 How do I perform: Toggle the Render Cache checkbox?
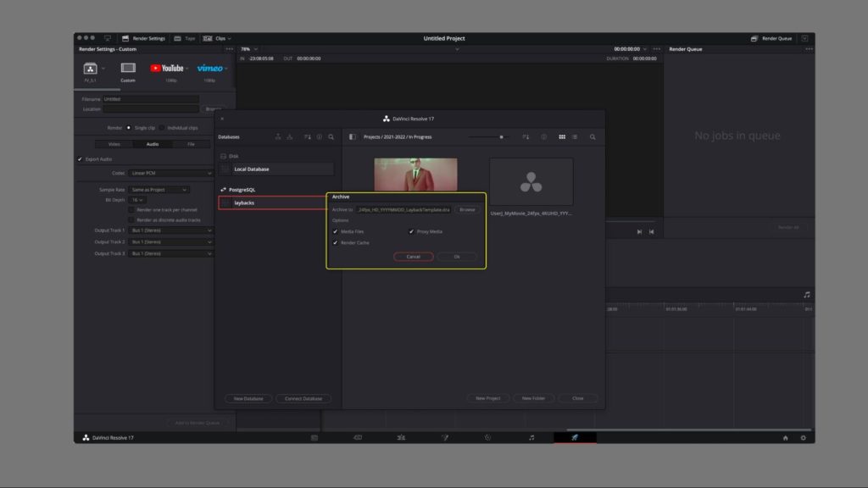pyautogui.click(x=336, y=242)
